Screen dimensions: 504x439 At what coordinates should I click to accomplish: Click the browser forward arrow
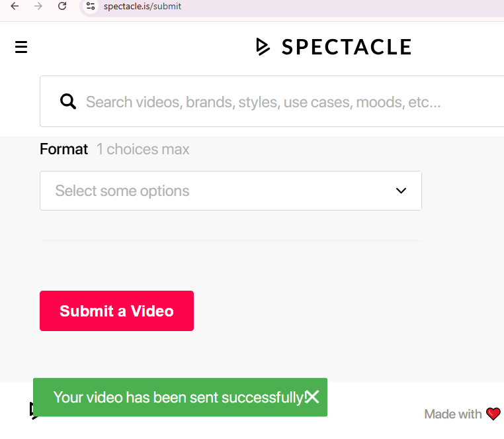click(38, 6)
